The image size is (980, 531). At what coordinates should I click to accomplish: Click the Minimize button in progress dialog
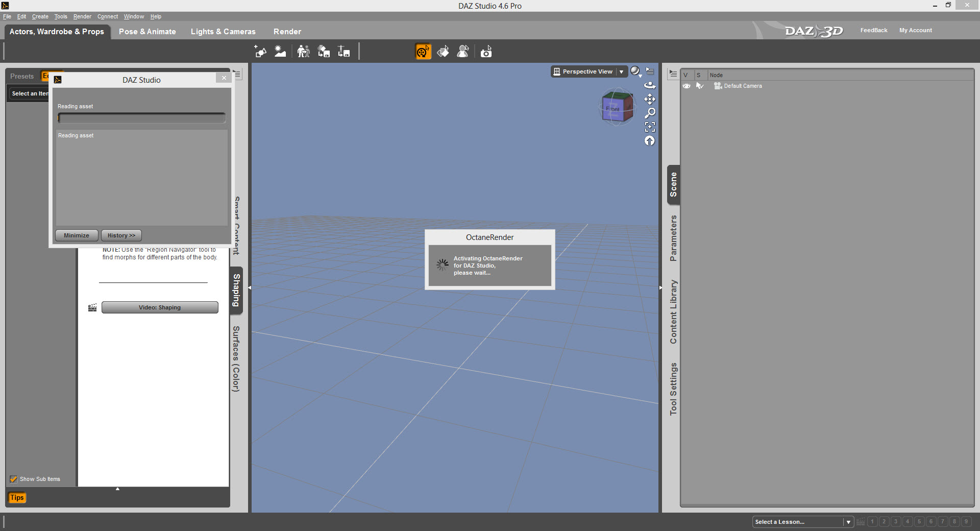77,235
